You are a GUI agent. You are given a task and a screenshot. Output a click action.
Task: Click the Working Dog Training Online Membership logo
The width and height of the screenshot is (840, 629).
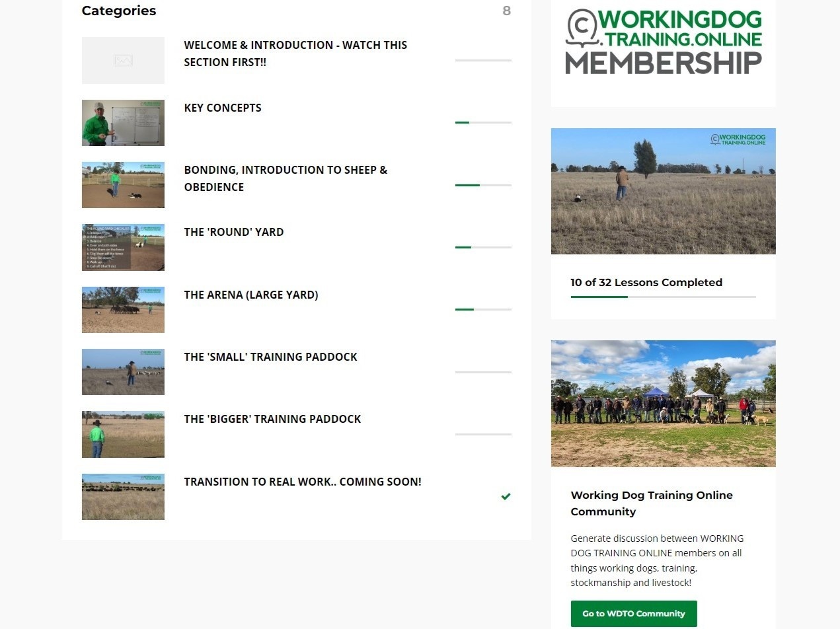(664, 42)
